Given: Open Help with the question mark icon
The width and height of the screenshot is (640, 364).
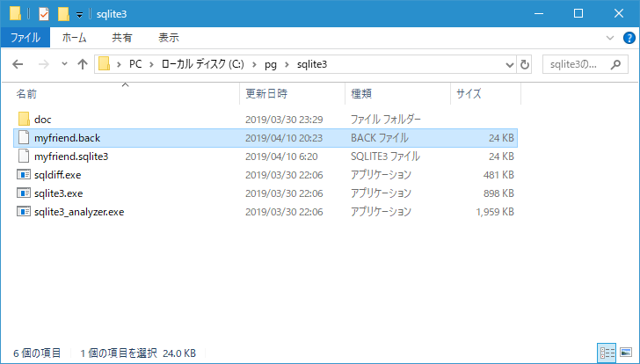Looking at the screenshot, I should (x=629, y=38).
